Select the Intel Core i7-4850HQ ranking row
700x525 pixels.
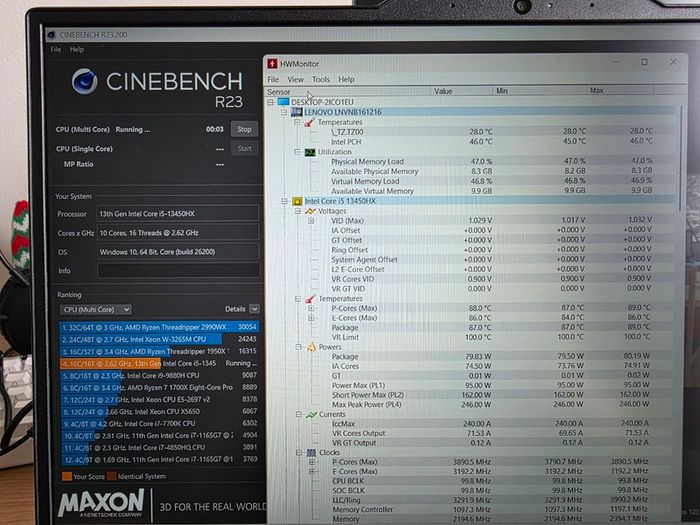pyautogui.click(x=159, y=447)
